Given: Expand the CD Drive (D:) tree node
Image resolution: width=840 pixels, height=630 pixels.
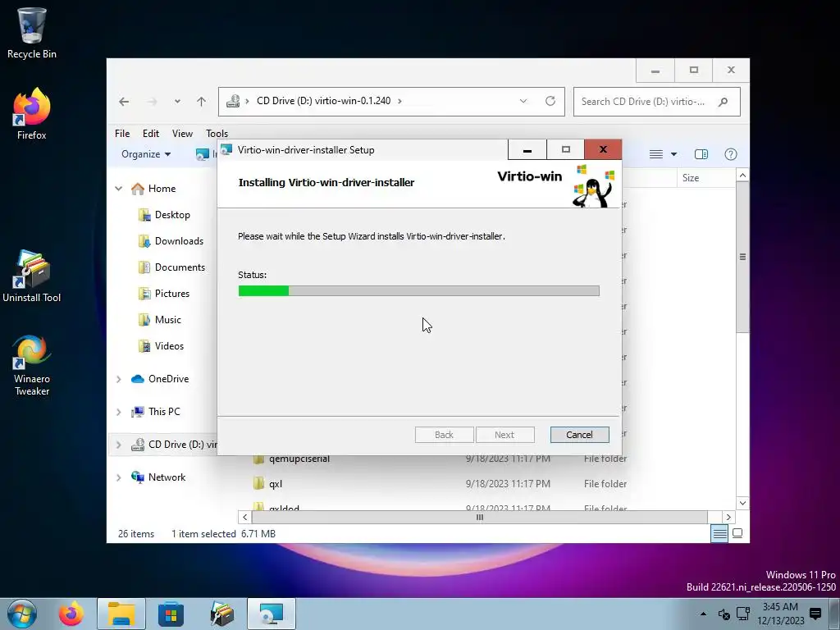Looking at the screenshot, I should (x=119, y=445).
